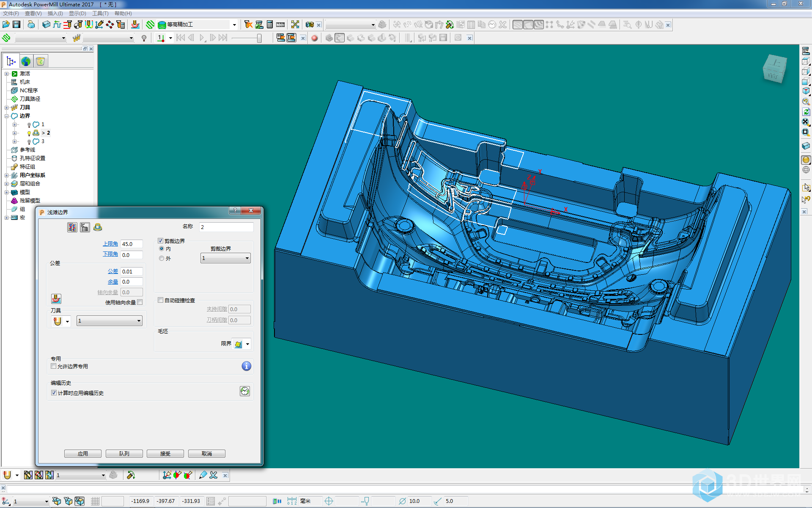Click the info icon in 专用 section

[247, 366]
